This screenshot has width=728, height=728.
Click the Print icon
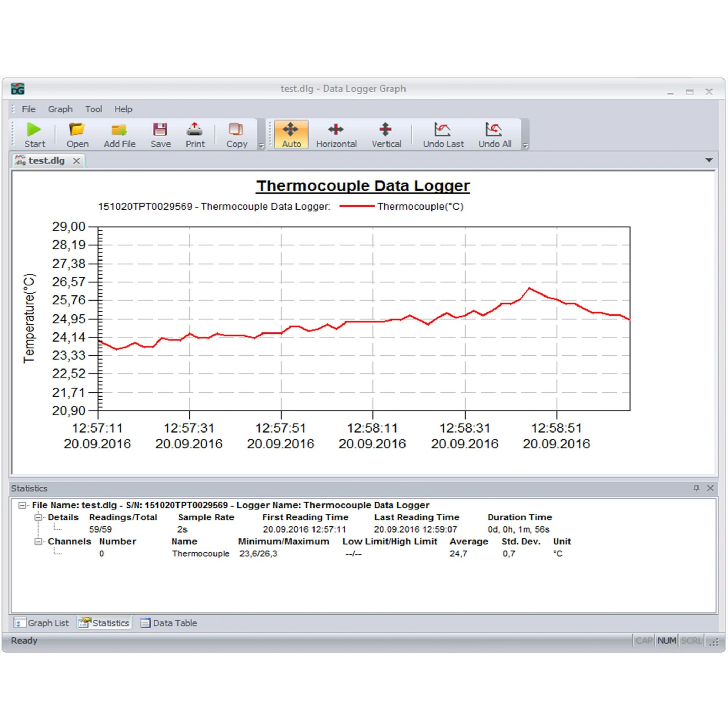click(x=194, y=129)
